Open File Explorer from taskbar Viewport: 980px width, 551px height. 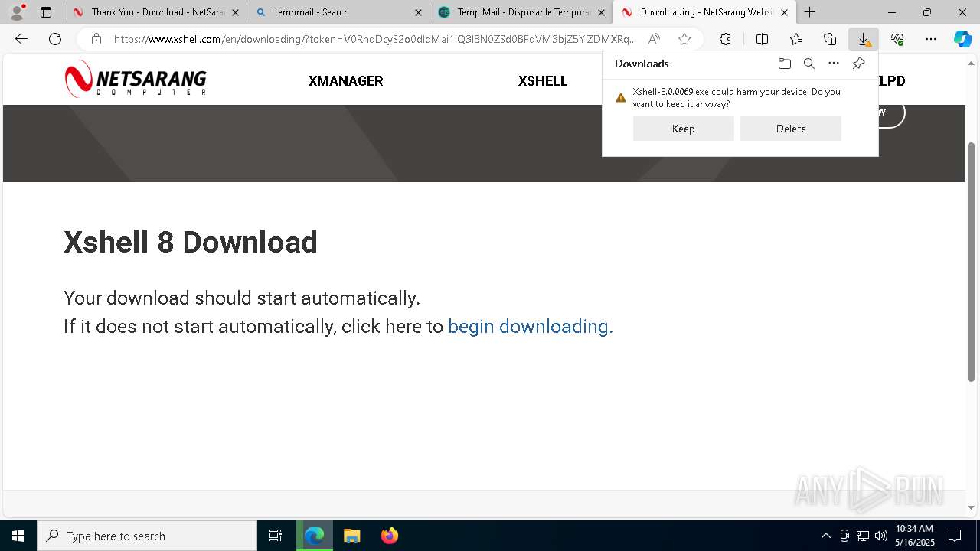point(351,536)
